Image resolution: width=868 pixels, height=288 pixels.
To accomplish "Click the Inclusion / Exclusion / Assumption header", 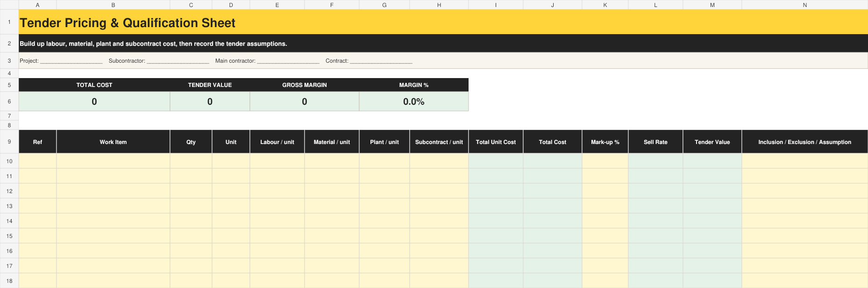I will (805, 142).
